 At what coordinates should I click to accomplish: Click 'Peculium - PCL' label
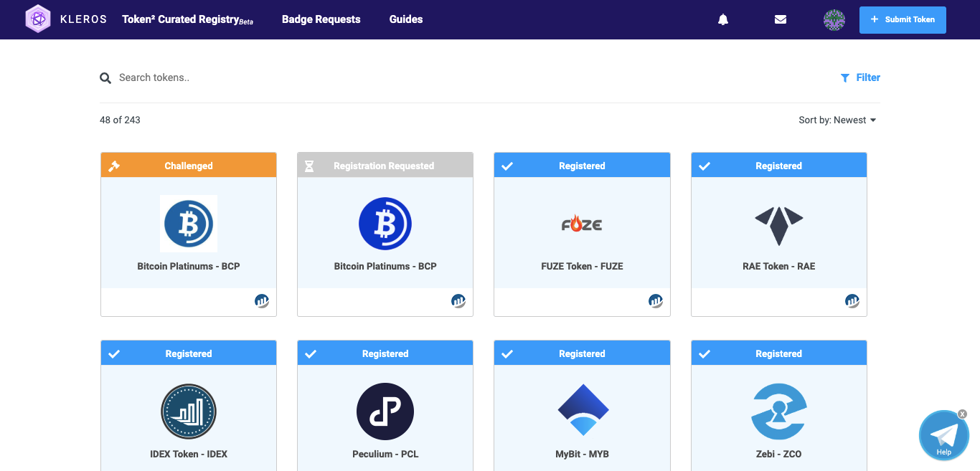click(385, 454)
